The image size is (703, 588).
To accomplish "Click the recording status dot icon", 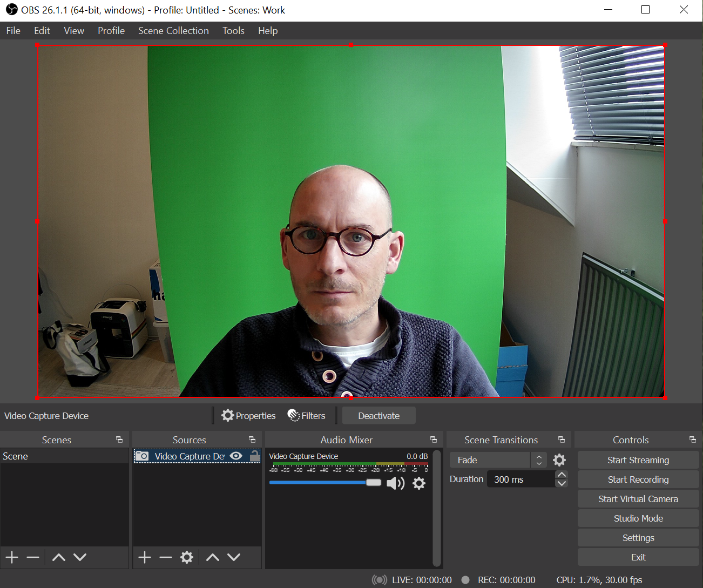I will click(465, 580).
